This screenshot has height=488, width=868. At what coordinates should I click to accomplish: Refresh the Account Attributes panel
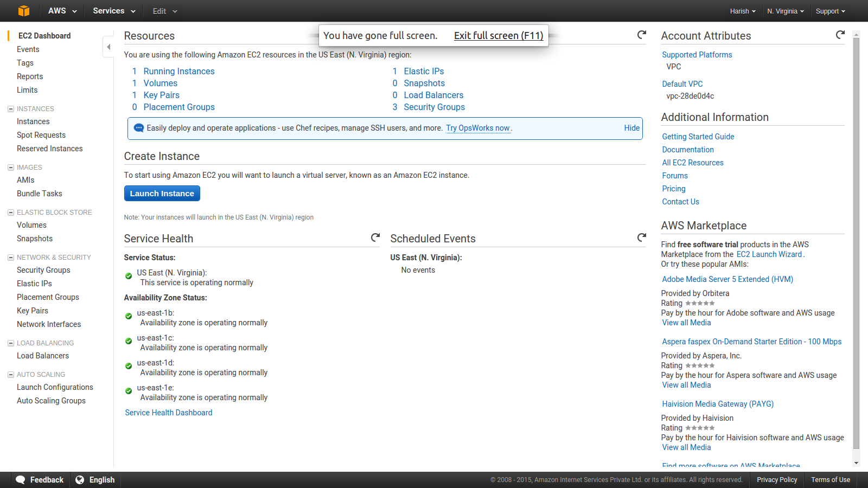click(840, 35)
